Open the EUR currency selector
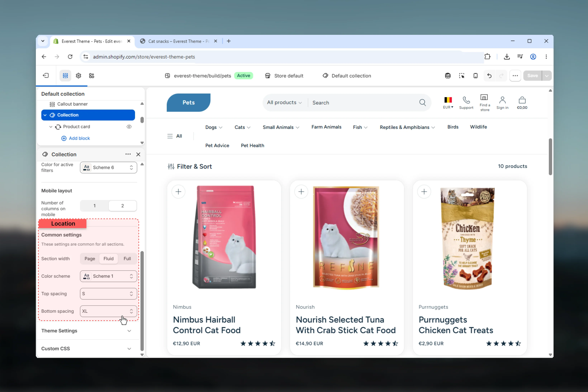 (448, 103)
